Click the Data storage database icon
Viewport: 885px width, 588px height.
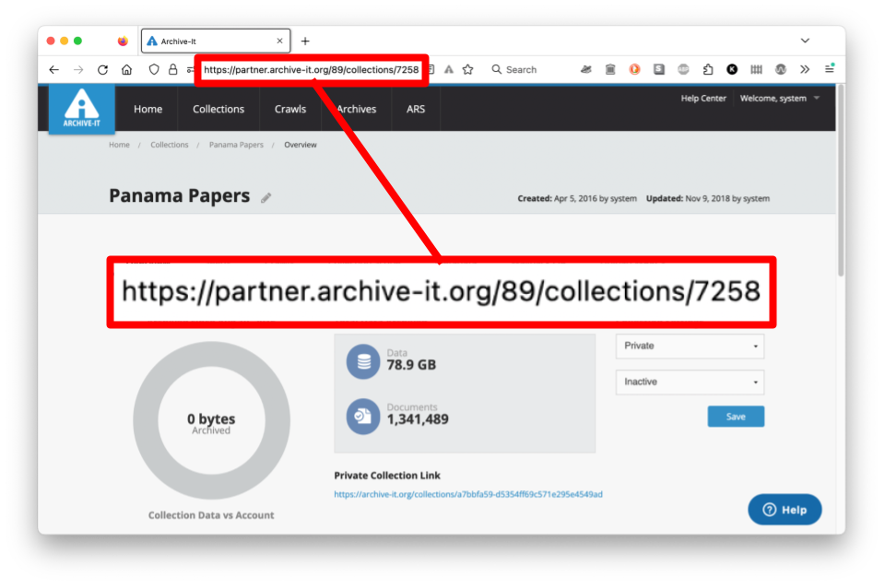point(362,360)
